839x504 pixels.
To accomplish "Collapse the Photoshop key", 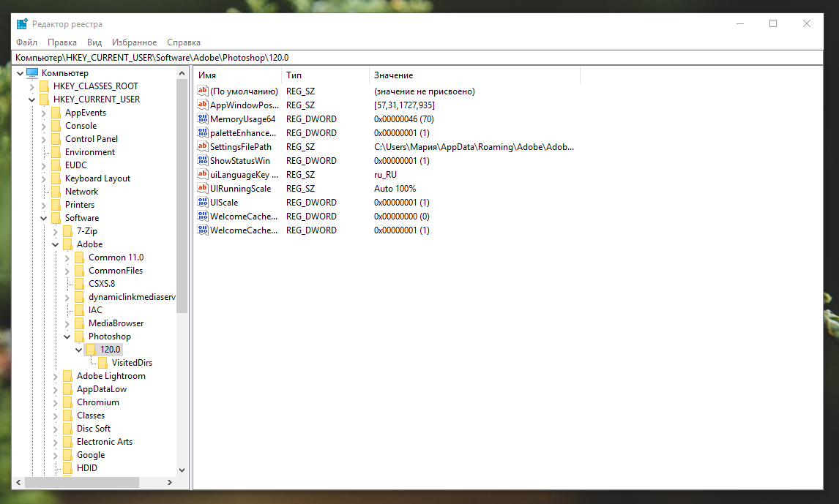I will click(x=67, y=336).
